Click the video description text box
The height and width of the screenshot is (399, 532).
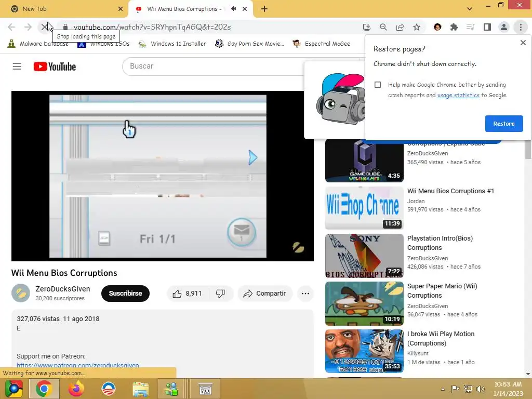162,343
